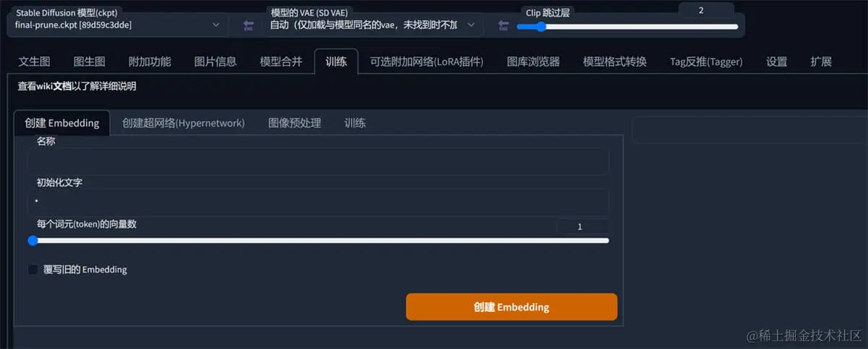Viewport: 868px width, 349px height.
Task: Open the 图生图 tab
Action: tap(89, 62)
